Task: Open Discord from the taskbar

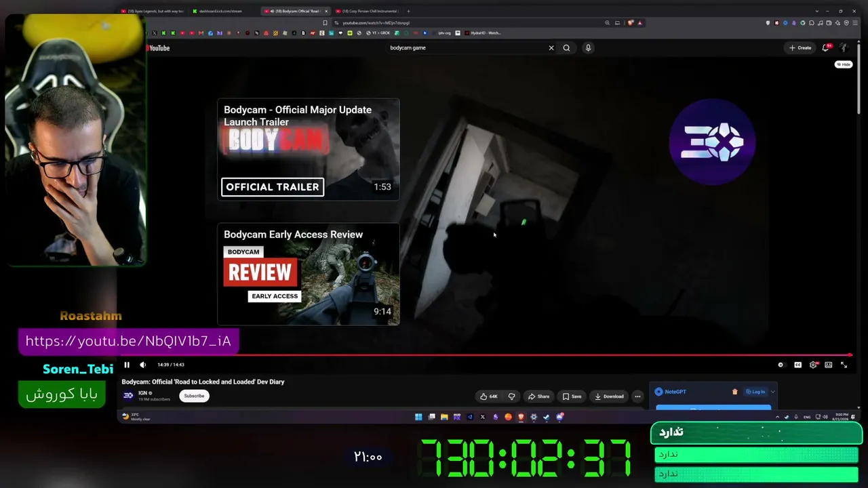Action: point(559,417)
